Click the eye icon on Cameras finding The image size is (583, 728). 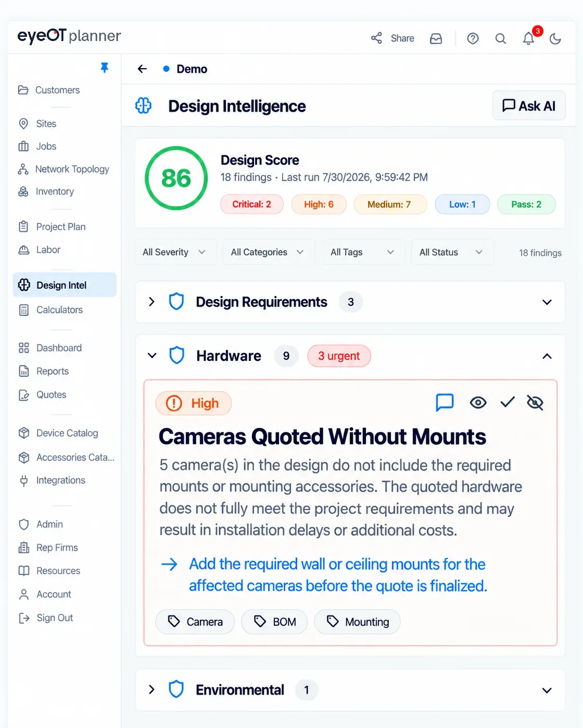click(478, 402)
